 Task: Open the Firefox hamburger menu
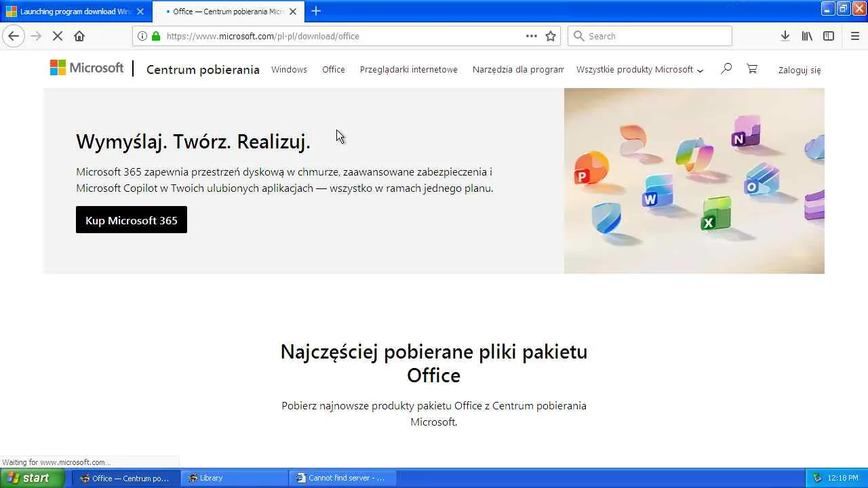855,36
